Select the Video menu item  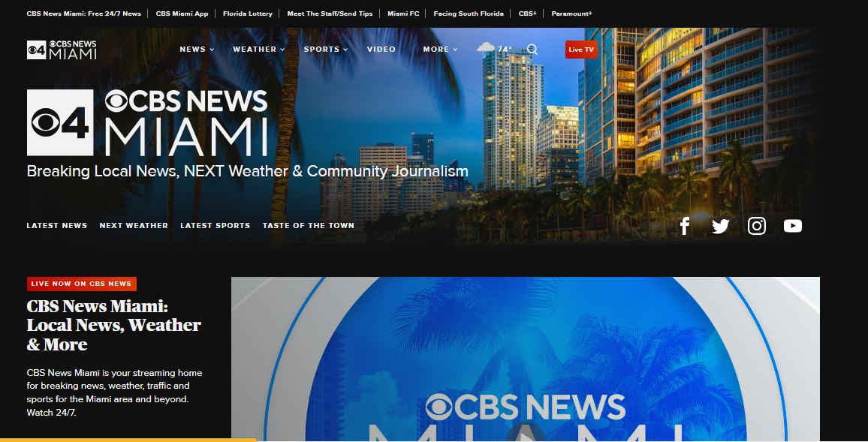coord(381,50)
